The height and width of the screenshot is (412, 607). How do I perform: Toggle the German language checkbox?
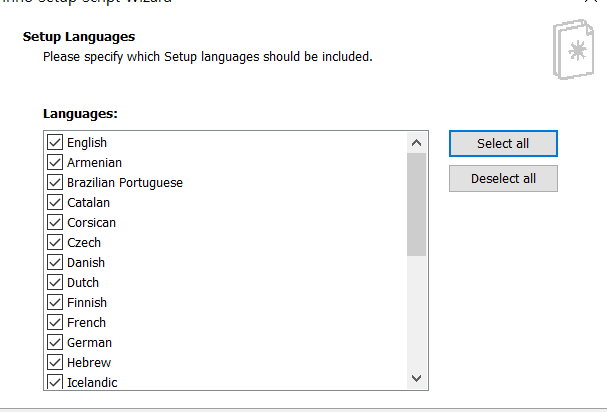(55, 342)
